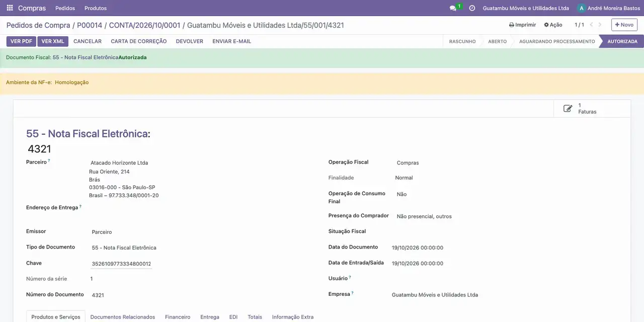The width and height of the screenshot is (644, 322).
Task: Click Finalidade value Normal
Action: pos(404,178)
